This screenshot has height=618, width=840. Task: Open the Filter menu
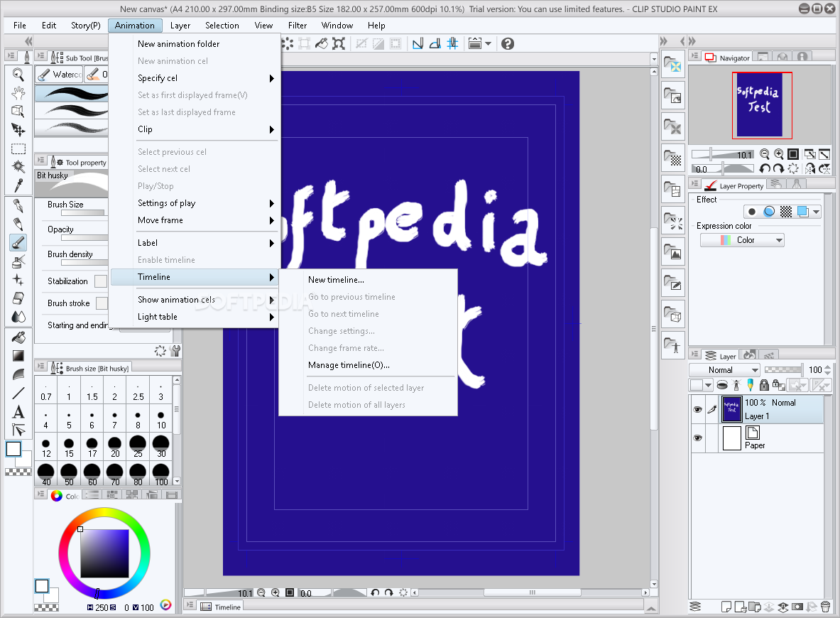click(x=298, y=25)
